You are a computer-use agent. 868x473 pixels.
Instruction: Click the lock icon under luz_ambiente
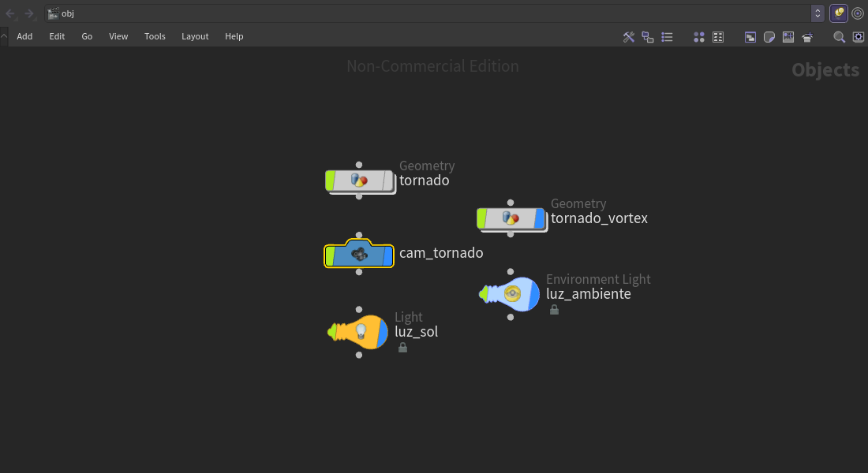click(554, 310)
